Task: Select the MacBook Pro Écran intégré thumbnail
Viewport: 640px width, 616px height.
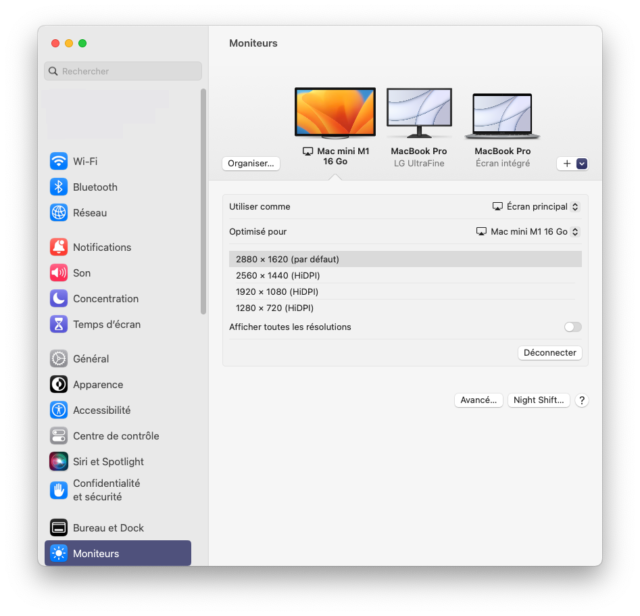Action: click(502, 116)
